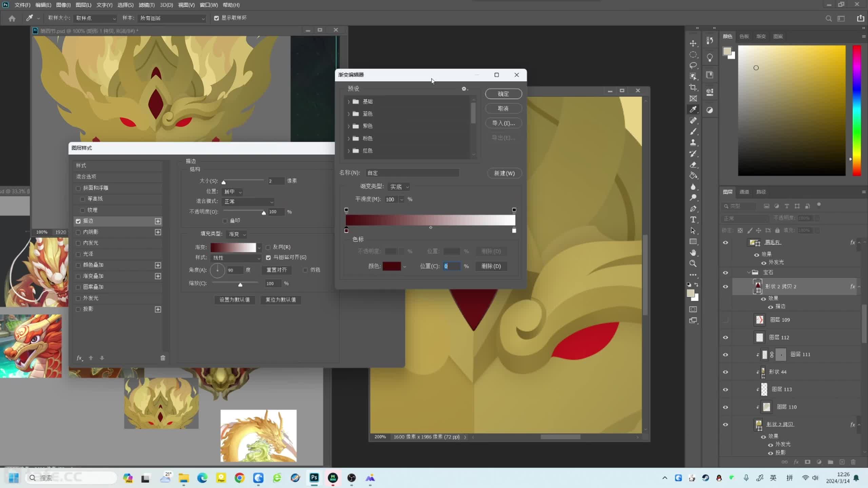Select the Pen tool
Image resolution: width=868 pixels, height=488 pixels.
point(693,209)
